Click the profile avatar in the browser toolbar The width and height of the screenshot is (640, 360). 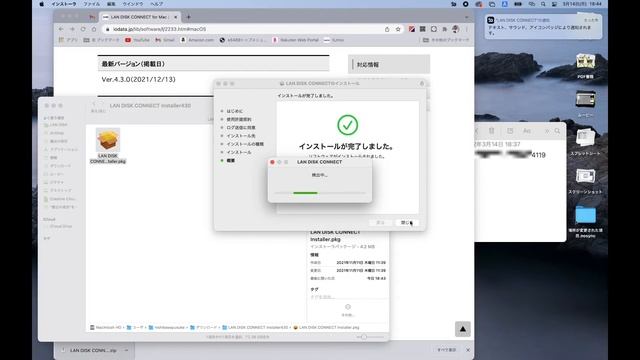point(456,29)
